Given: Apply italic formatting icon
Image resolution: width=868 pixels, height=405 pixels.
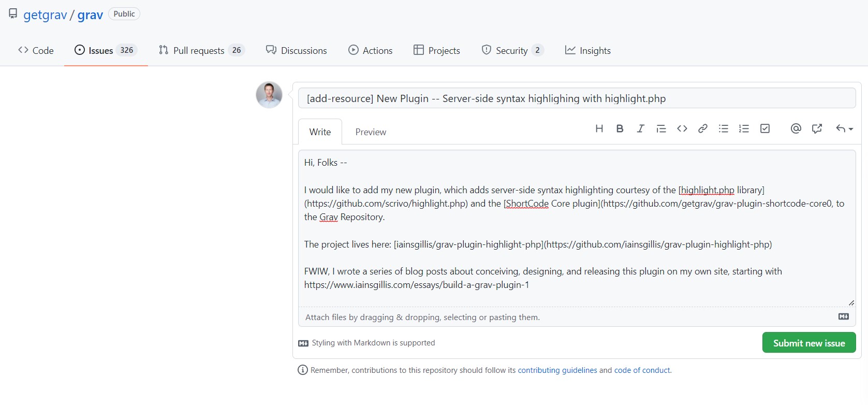Looking at the screenshot, I should click(640, 128).
